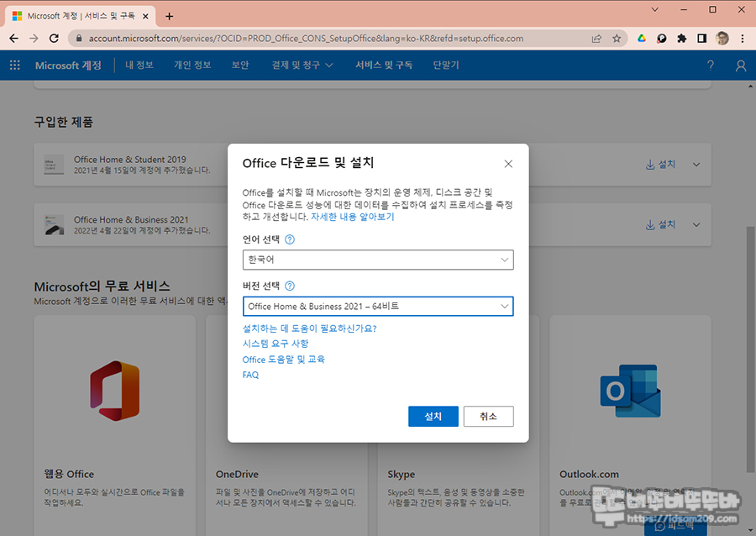Image resolution: width=756 pixels, height=536 pixels.
Task: Open the tab search chevron in title bar
Action: point(654,9)
